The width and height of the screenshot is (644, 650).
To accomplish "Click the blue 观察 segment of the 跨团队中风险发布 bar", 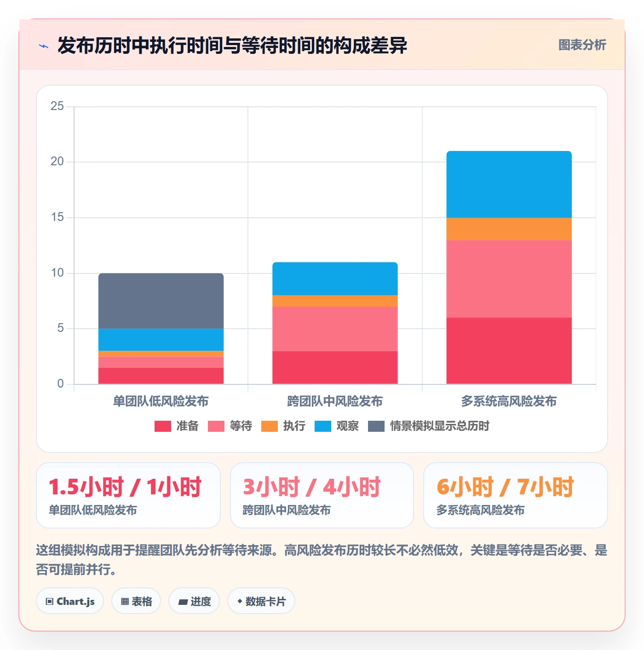I will tap(335, 279).
